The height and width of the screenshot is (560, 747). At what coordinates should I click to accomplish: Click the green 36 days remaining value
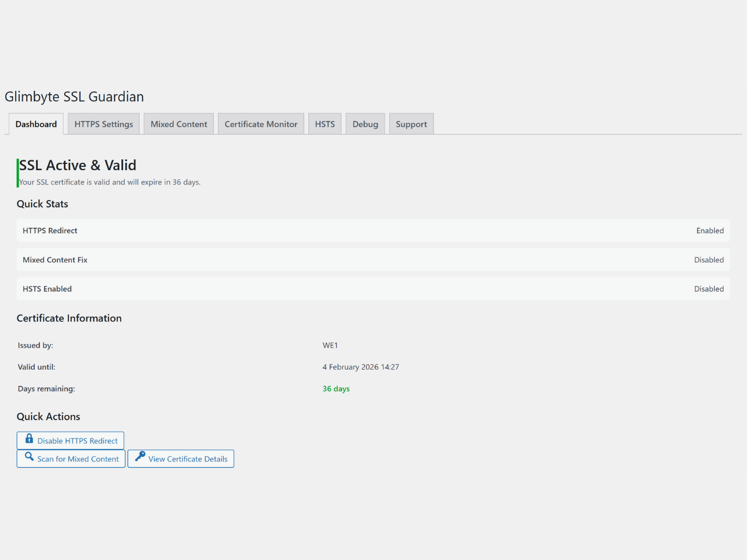point(336,389)
